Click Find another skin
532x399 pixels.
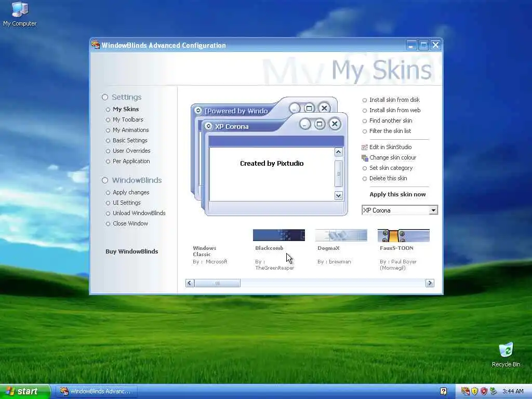pos(391,121)
